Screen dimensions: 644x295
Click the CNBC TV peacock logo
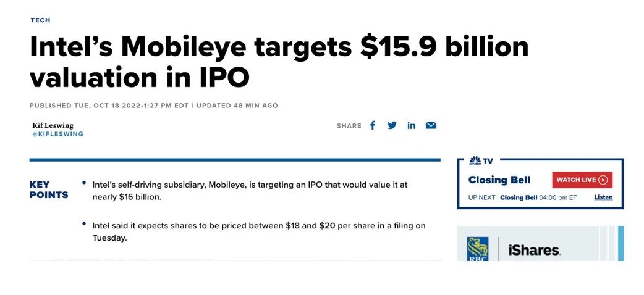coord(475,160)
